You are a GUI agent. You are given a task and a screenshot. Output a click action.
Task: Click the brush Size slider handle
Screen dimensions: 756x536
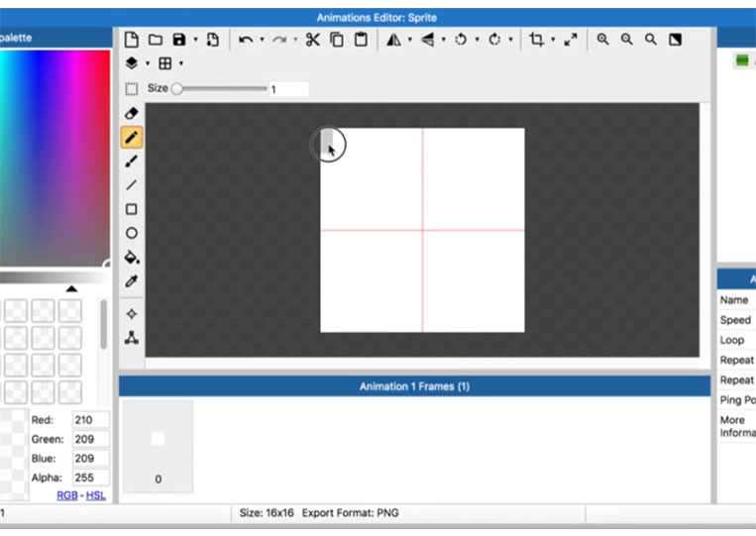177,89
